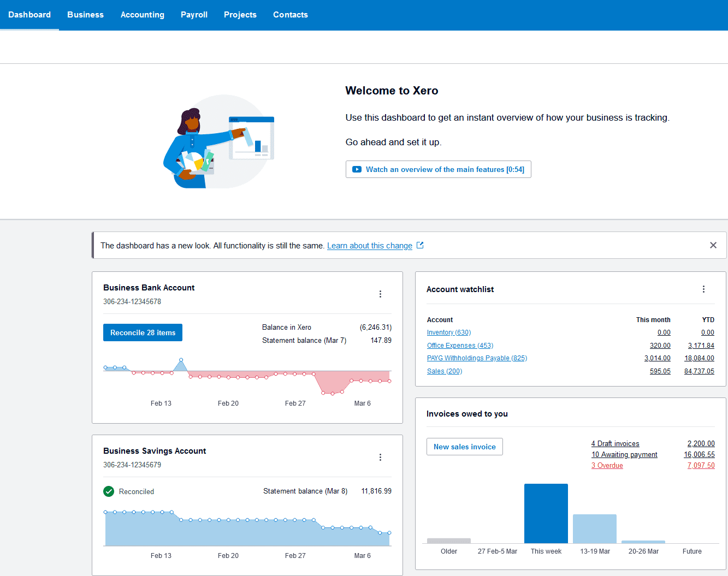Open Account watchlist options menu

click(x=703, y=289)
